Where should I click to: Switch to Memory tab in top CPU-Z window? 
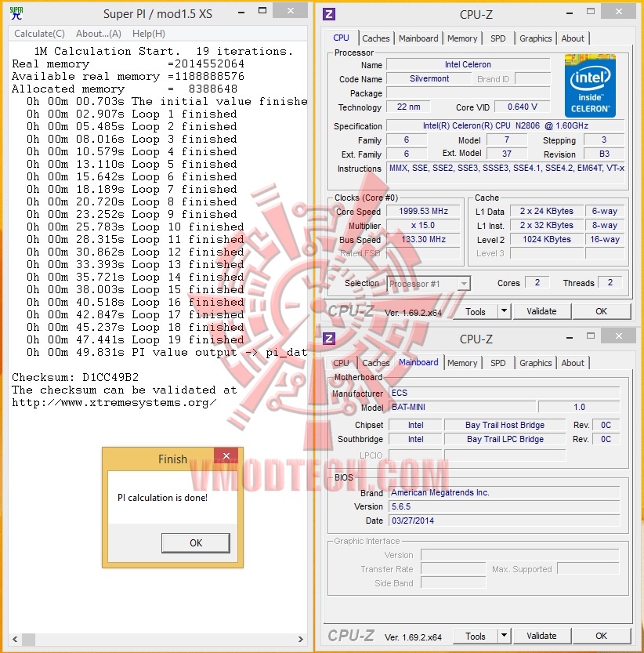(x=462, y=38)
